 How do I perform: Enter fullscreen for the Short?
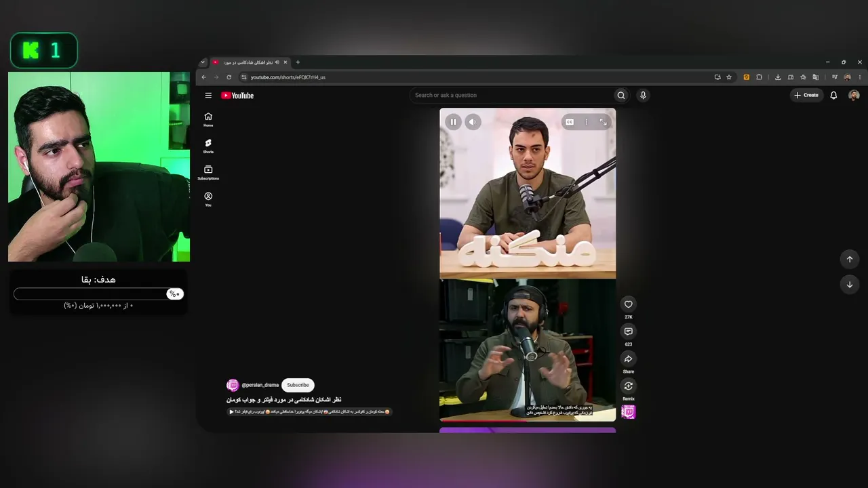(603, 122)
